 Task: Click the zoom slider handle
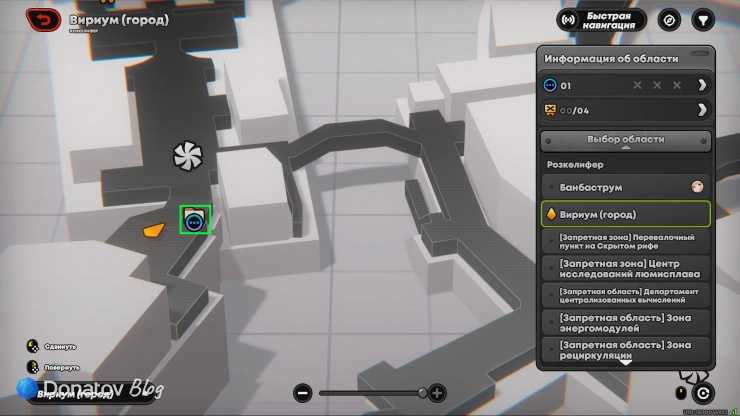(x=422, y=393)
